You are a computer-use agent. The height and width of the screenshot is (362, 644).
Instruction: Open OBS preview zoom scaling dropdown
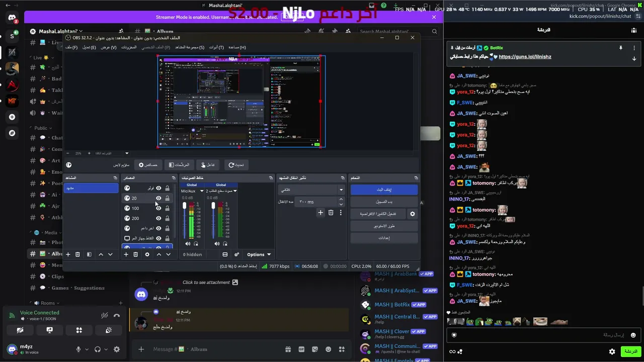tap(127, 153)
